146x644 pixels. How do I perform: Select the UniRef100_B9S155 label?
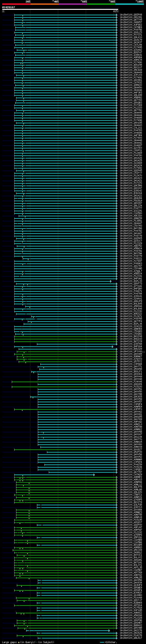click(131, 65)
